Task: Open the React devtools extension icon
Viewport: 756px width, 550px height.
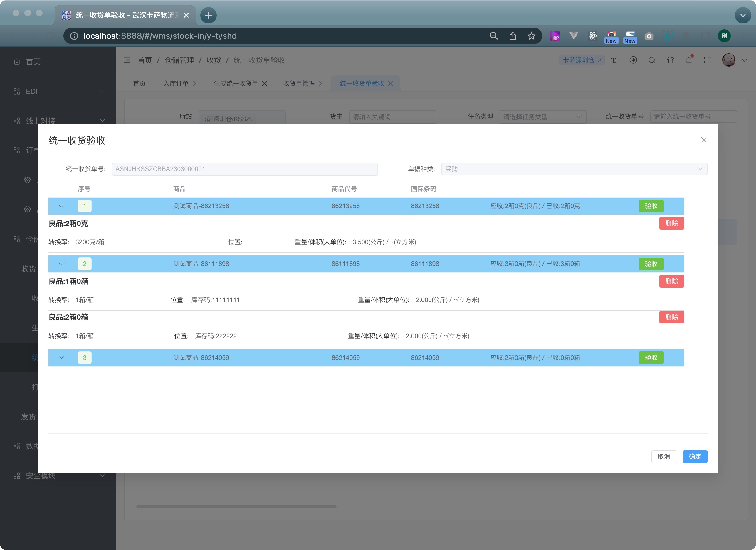Action: click(592, 36)
